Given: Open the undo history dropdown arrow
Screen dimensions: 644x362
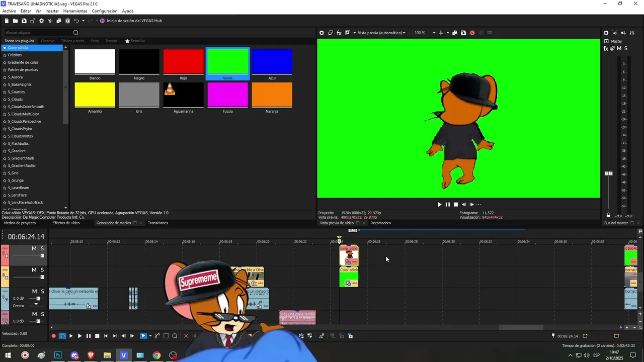Looking at the screenshot, I should 83,21.
